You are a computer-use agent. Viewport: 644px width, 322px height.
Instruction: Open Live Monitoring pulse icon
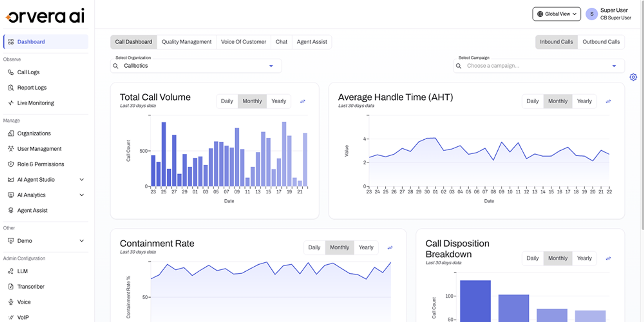(11, 103)
